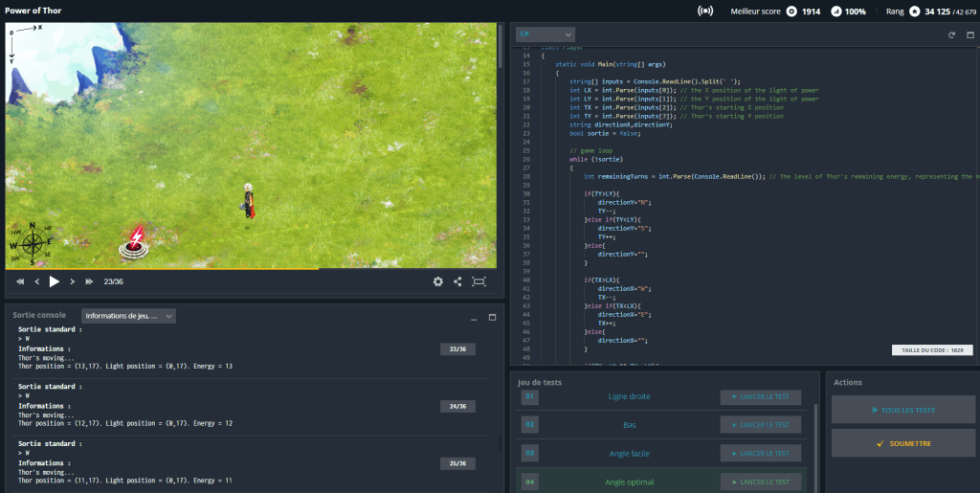Open the C# language dropdown
980x493 pixels.
pos(538,34)
